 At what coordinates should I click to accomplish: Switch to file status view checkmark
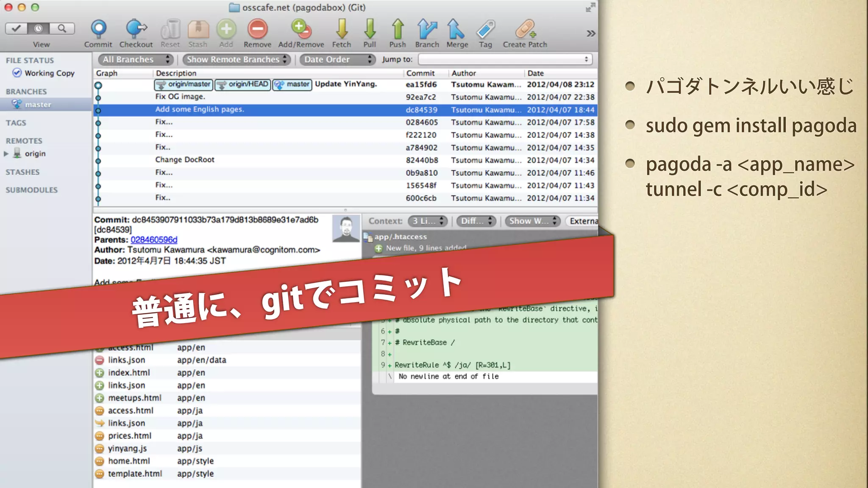coord(16,28)
